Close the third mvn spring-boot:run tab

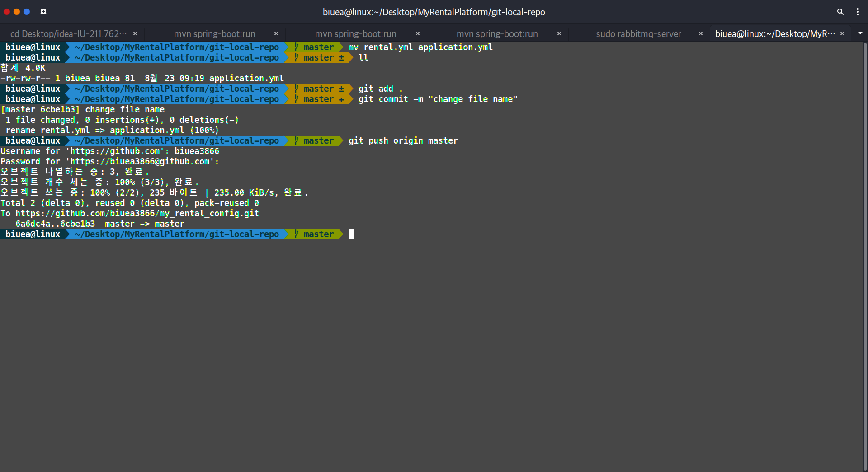559,33
